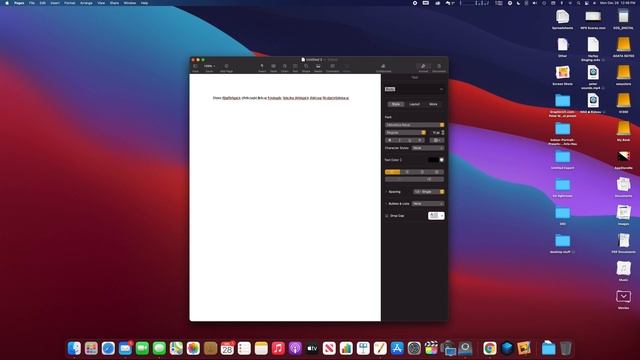Viewport: 640px width, 360px height.
Task: Click the Insert toolbar button
Action: click(262, 67)
